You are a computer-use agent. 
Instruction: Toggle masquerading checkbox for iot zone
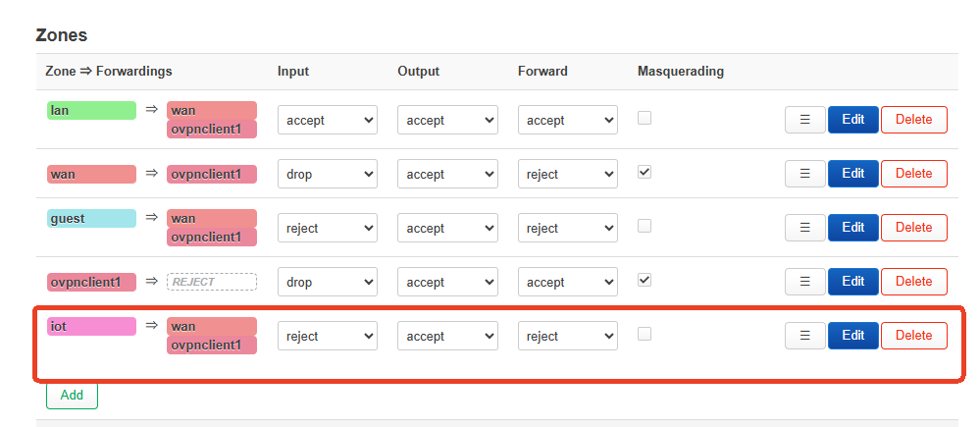click(x=645, y=334)
